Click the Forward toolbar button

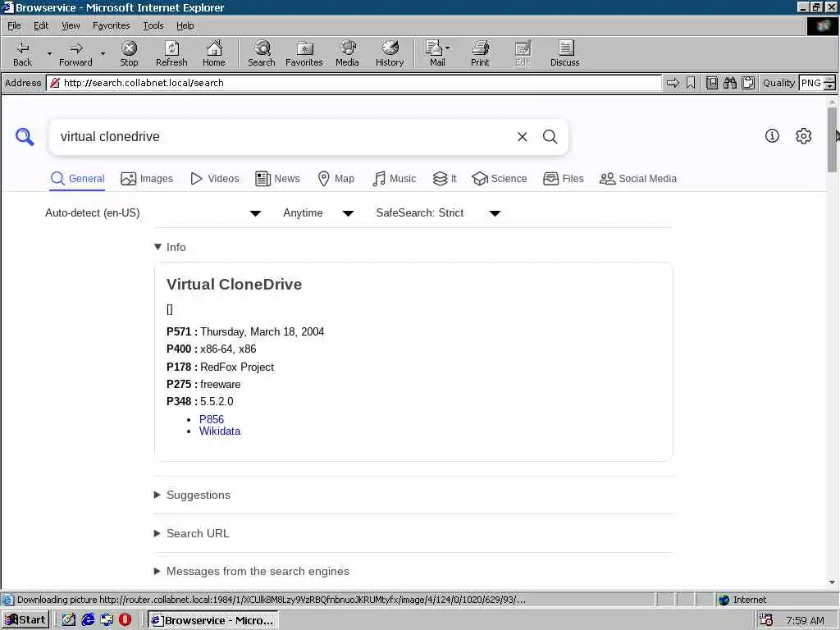pos(75,53)
